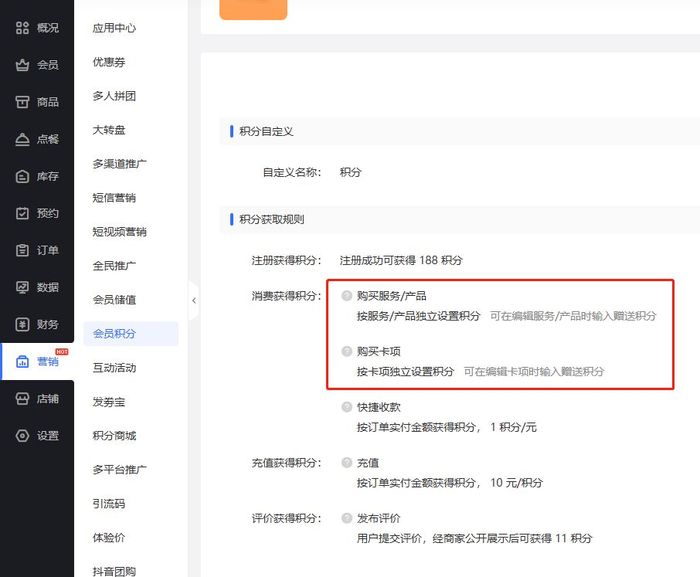Click the 会员 crown icon
The image size is (700, 577).
[x=22, y=65]
